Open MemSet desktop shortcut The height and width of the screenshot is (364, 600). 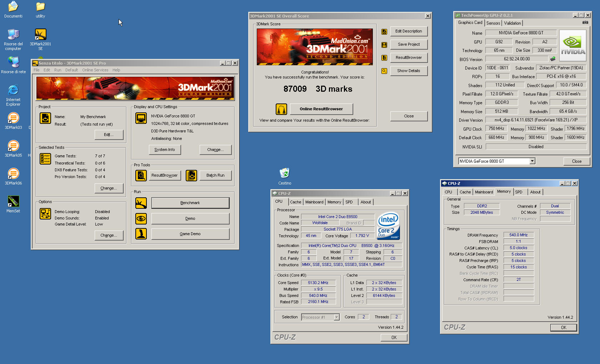[x=13, y=204]
